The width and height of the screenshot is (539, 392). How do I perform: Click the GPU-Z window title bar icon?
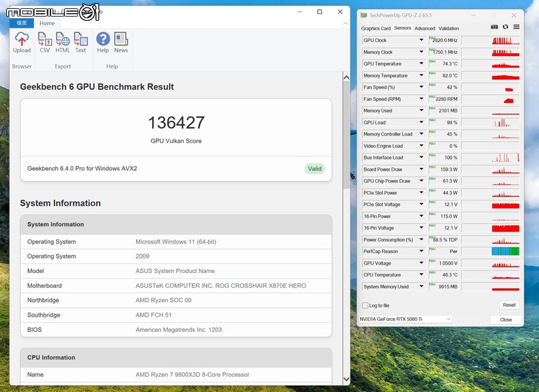click(363, 15)
